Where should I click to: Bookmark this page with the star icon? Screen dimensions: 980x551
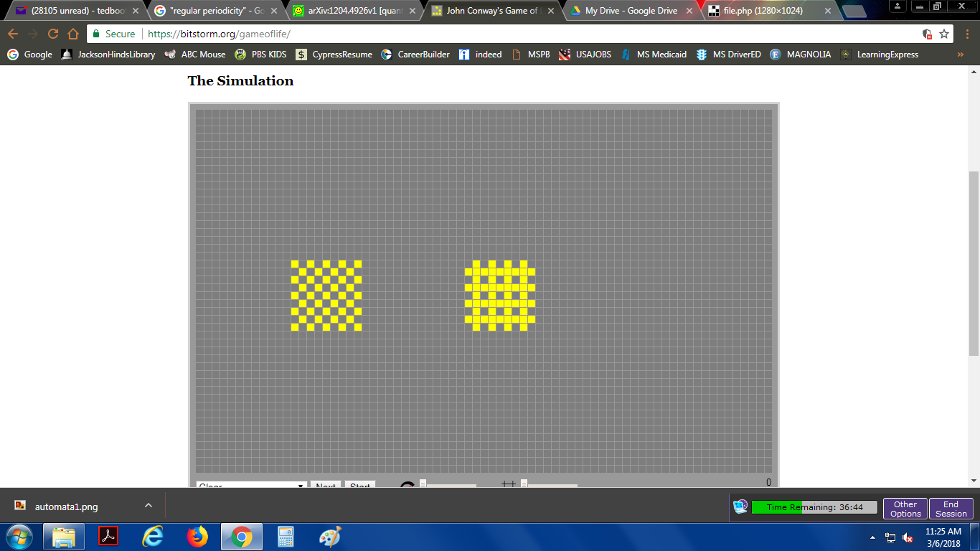click(944, 34)
